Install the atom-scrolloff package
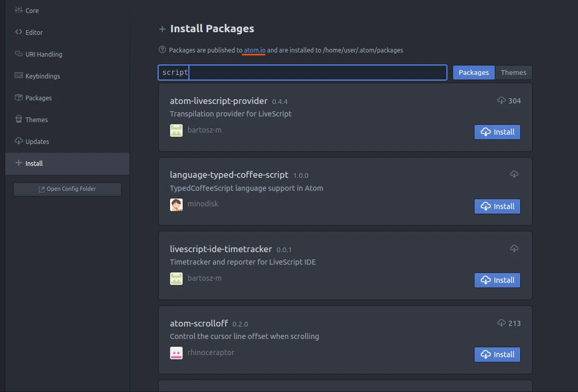This screenshot has height=392, width=578. 497,354
